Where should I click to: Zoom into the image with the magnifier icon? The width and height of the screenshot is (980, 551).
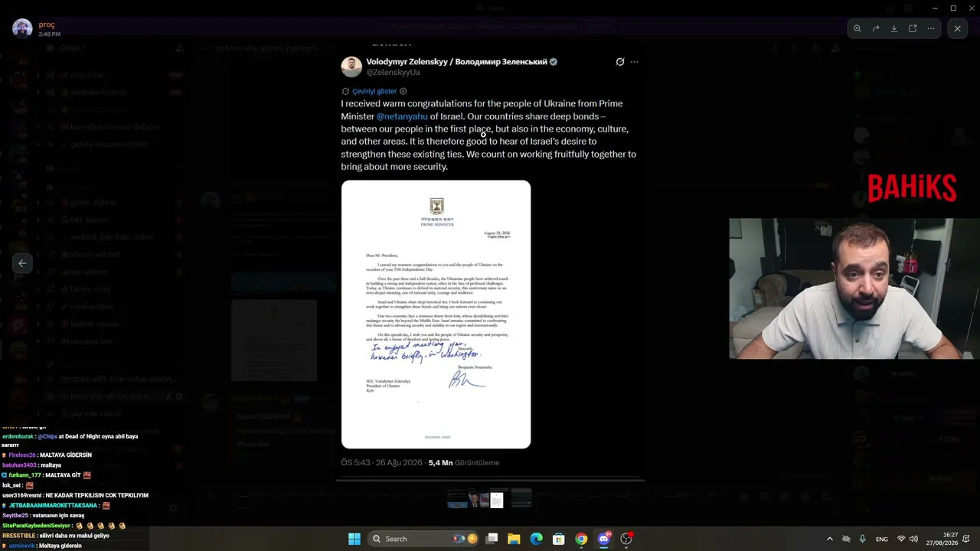(x=857, y=28)
